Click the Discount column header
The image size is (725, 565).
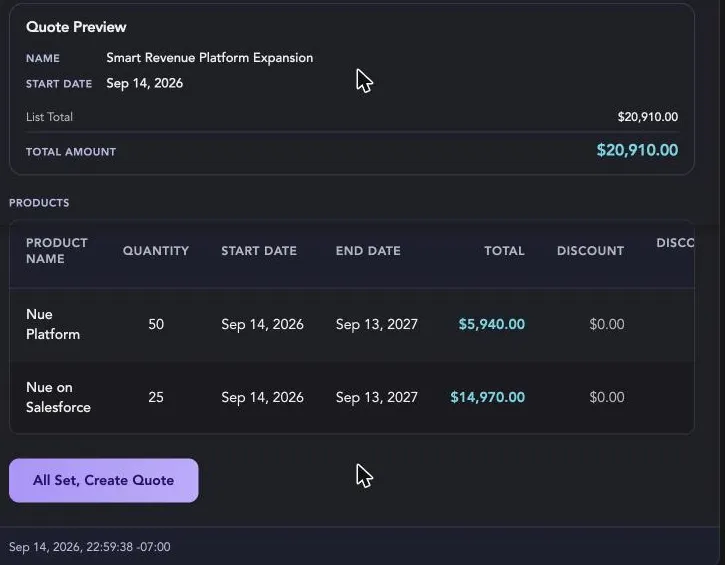pos(590,251)
